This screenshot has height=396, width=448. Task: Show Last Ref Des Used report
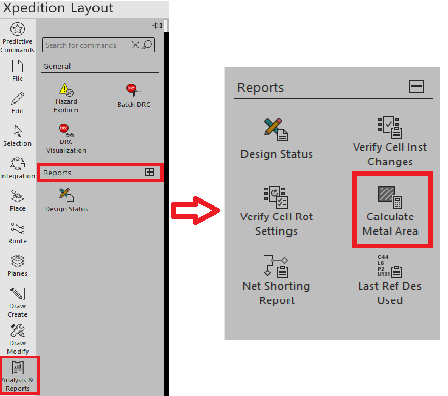[390, 280]
